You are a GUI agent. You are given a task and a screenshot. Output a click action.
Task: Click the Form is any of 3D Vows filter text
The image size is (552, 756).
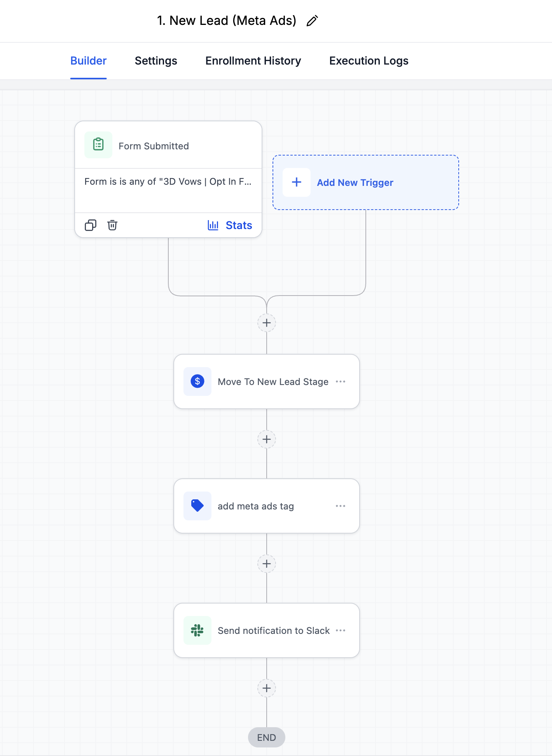[168, 182]
